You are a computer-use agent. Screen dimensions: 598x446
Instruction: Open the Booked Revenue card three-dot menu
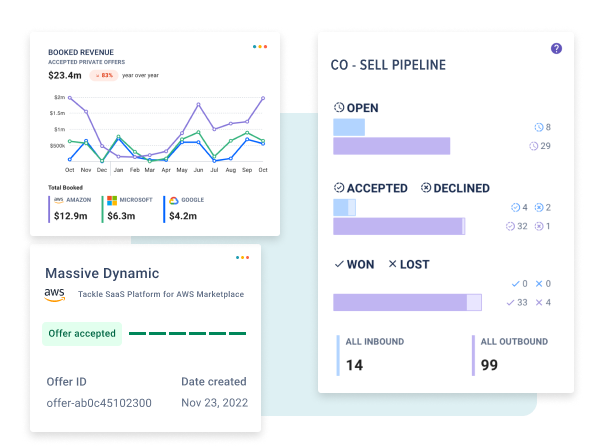pyautogui.click(x=260, y=47)
